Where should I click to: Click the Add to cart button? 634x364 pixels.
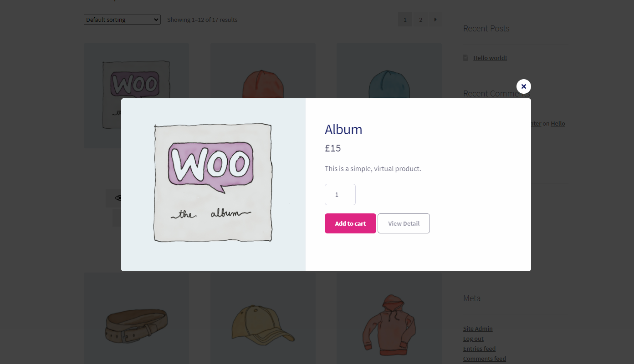(350, 223)
